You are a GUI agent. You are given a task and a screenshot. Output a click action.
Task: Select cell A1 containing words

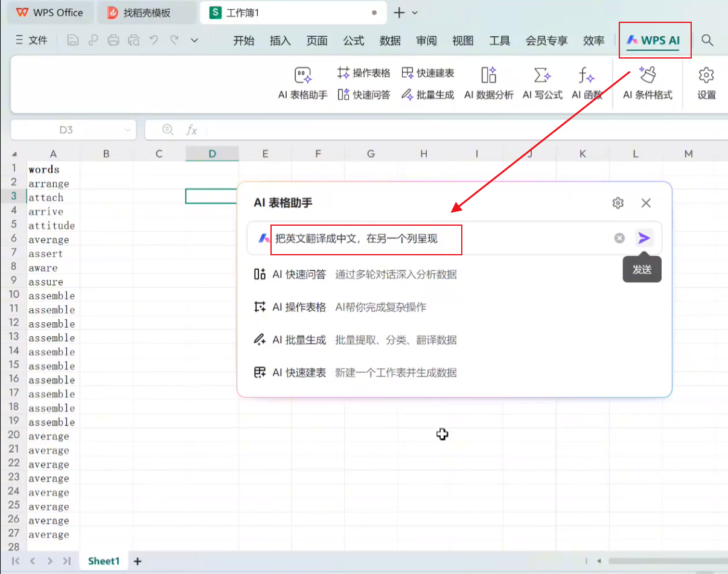pos(53,170)
